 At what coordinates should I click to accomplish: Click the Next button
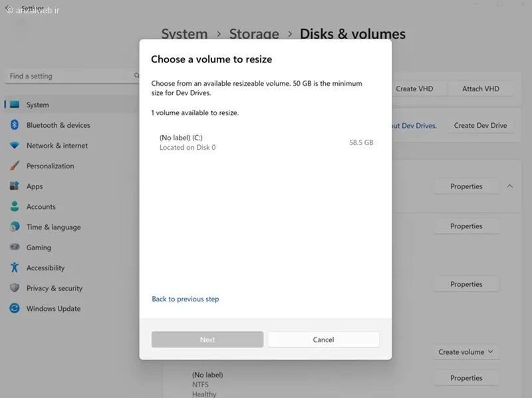(x=207, y=339)
